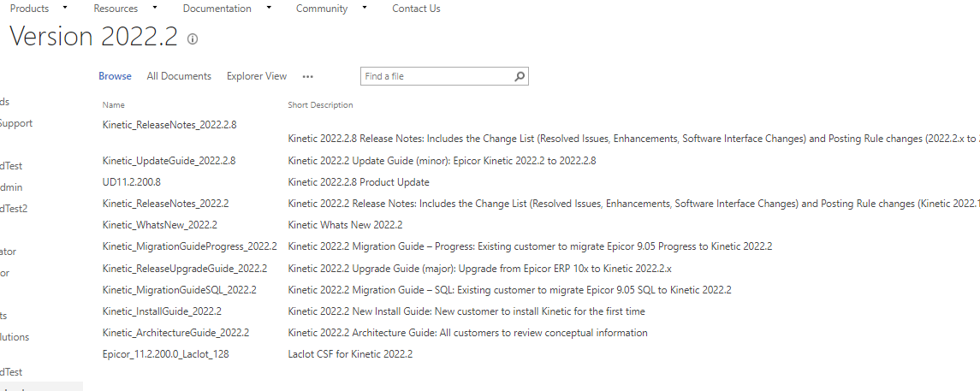Click the info icon beside Version 2022.2

(x=193, y=39)
